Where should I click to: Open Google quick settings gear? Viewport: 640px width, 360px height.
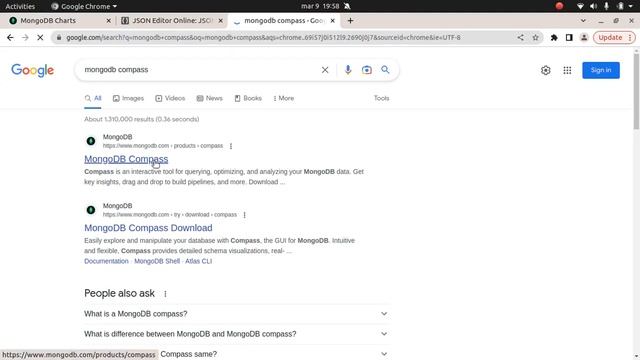tap(546, 70)
